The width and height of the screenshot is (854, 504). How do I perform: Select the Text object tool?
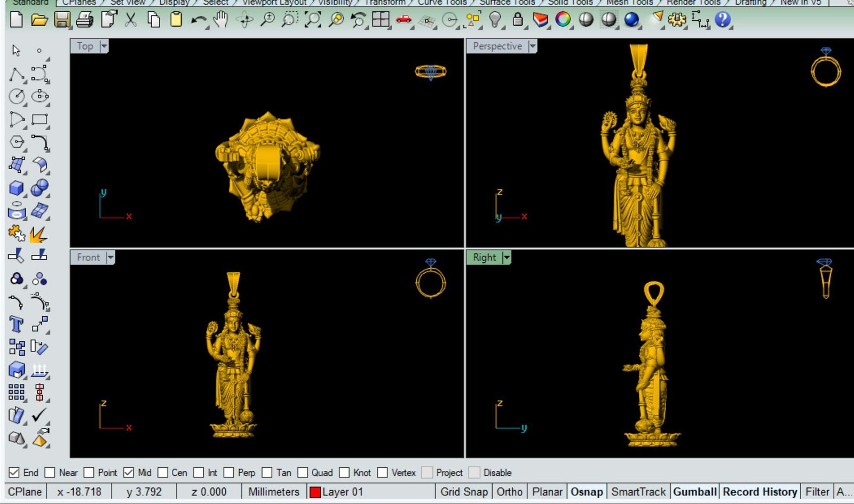(17, 324)
